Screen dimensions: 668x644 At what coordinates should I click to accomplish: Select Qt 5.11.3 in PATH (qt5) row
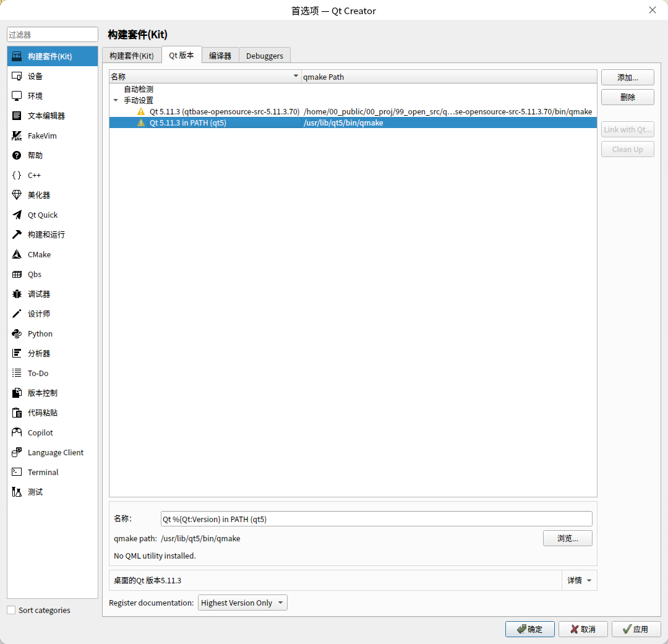click(x=353, y=122)
